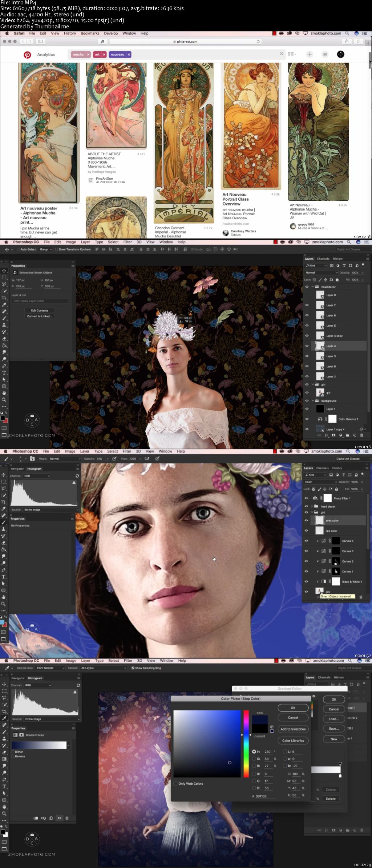Toggle the Safari sidebar icon
The height and width of the screenshot is (868, 372).
pos(40,41)
